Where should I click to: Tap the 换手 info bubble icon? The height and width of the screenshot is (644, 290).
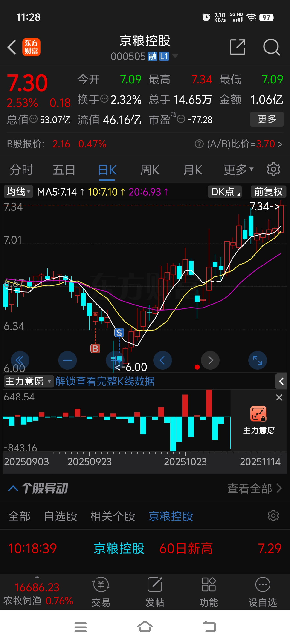click(104, 99)
